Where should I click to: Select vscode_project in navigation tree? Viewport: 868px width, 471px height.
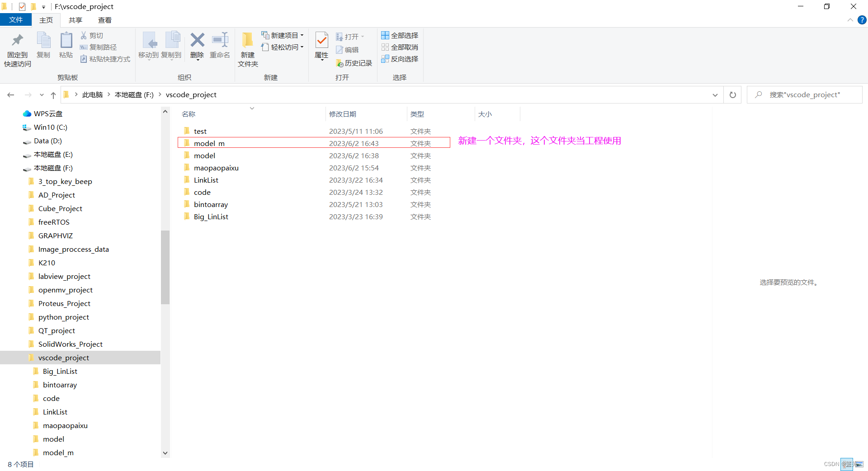(80, 358)
